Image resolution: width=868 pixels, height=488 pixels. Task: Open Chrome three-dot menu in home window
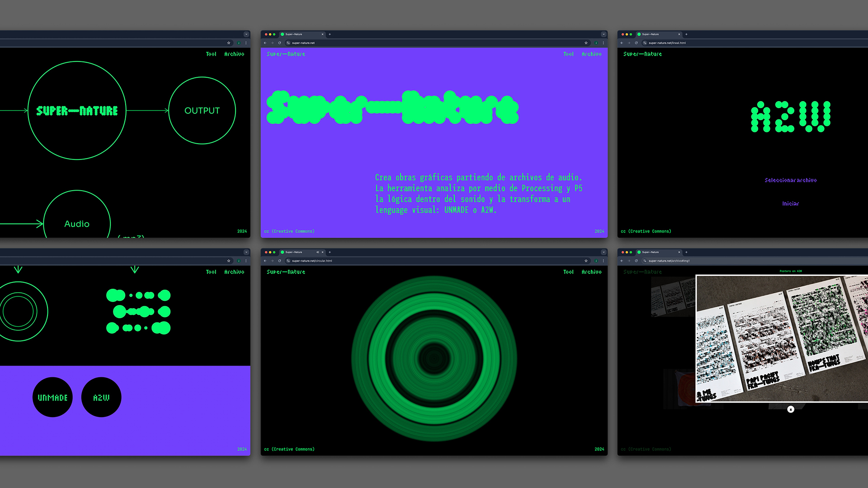(x=603, y=43)
